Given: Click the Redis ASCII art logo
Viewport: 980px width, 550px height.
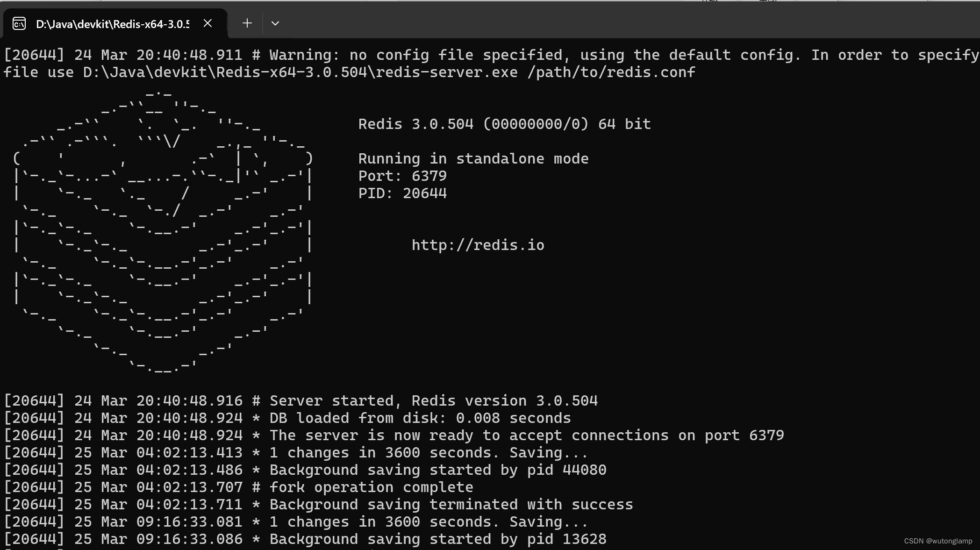Looking at the screenshot, I should click(x=163, y=231).
